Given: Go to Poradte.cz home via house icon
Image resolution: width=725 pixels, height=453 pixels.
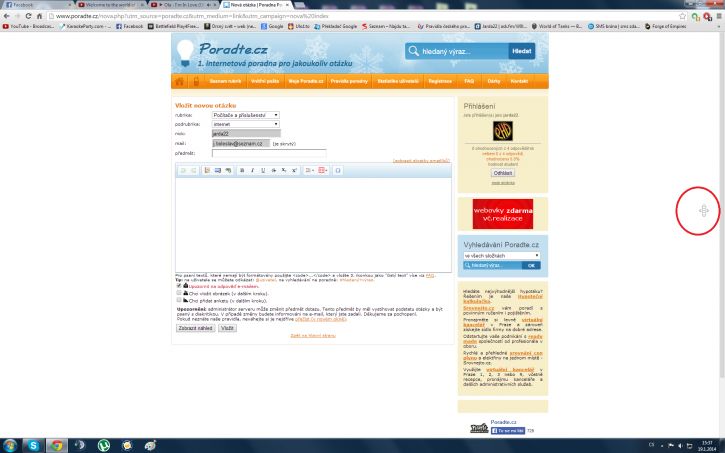Looking at the screenshot, I should click(179, 81).
